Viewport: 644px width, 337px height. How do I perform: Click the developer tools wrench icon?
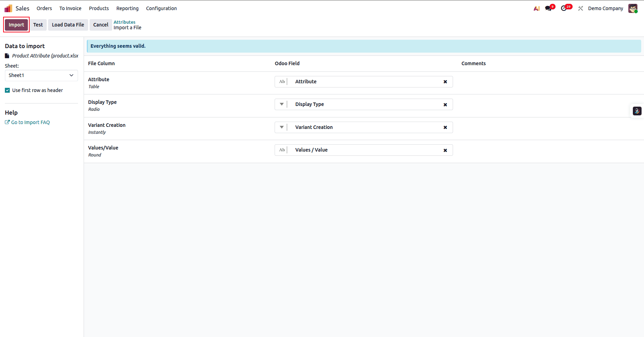[x=580, y=8]
